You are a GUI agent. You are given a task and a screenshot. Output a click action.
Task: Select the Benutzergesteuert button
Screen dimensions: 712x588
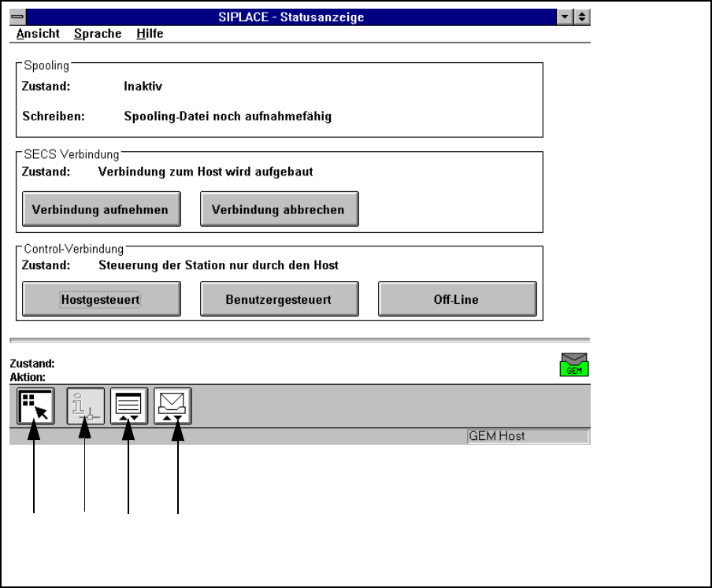280,299
